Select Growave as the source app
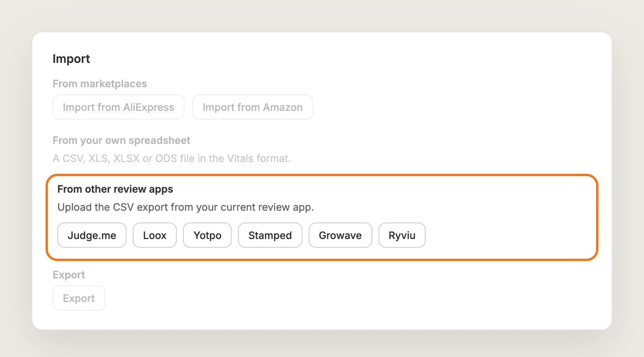Image resolution: width=644 pixels, height=357 pixels. point(340,235)
